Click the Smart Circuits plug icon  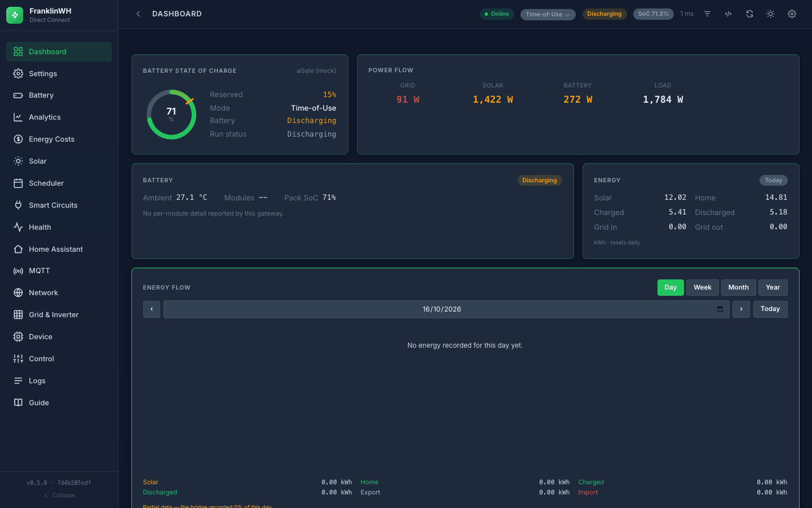pyautogui.click(x=18, y=205)
